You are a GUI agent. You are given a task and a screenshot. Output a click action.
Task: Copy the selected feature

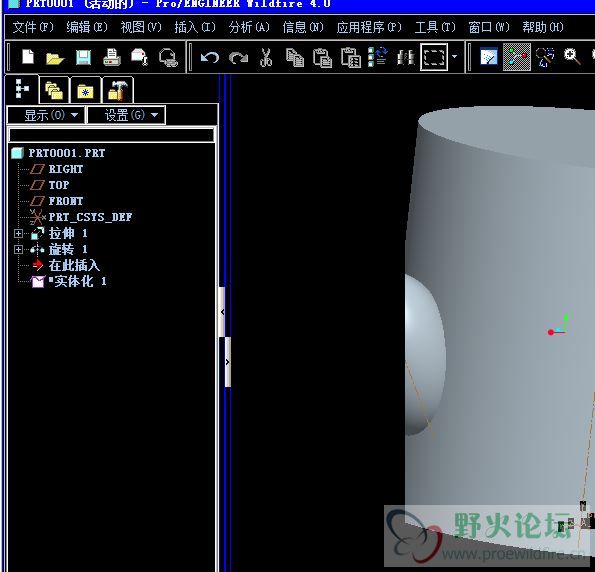coord(295,58)
